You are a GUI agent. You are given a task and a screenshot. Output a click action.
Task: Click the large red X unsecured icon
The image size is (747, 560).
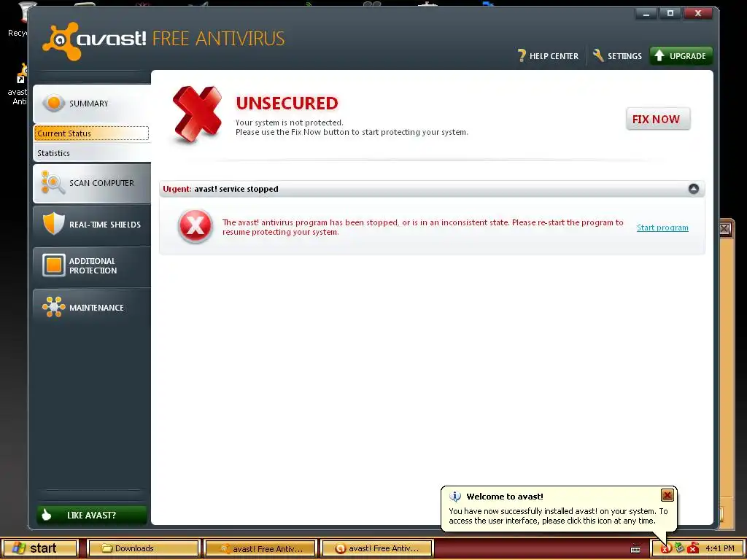(x=197, y=114)
